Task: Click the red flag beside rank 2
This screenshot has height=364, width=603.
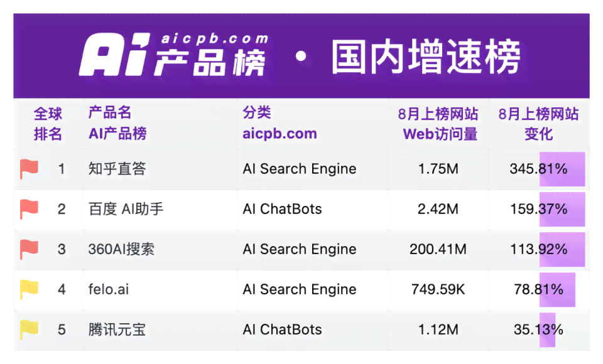Action: click(30, 209)
